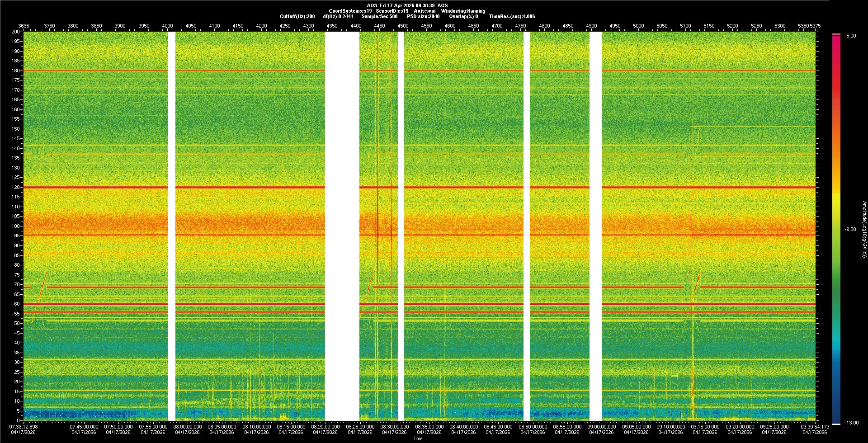Click the Windowing:Hanning header text
Image resolution: width=868 pixels, height=443 pixels.
(463, 11)
